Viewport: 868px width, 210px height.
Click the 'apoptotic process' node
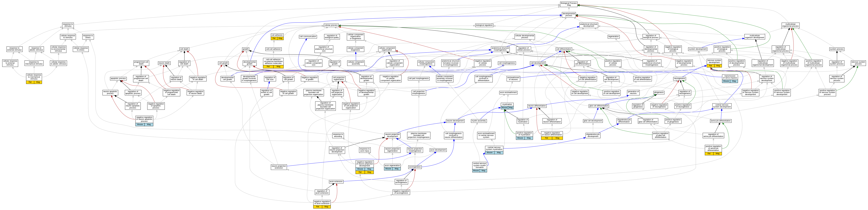coord(118,79)
